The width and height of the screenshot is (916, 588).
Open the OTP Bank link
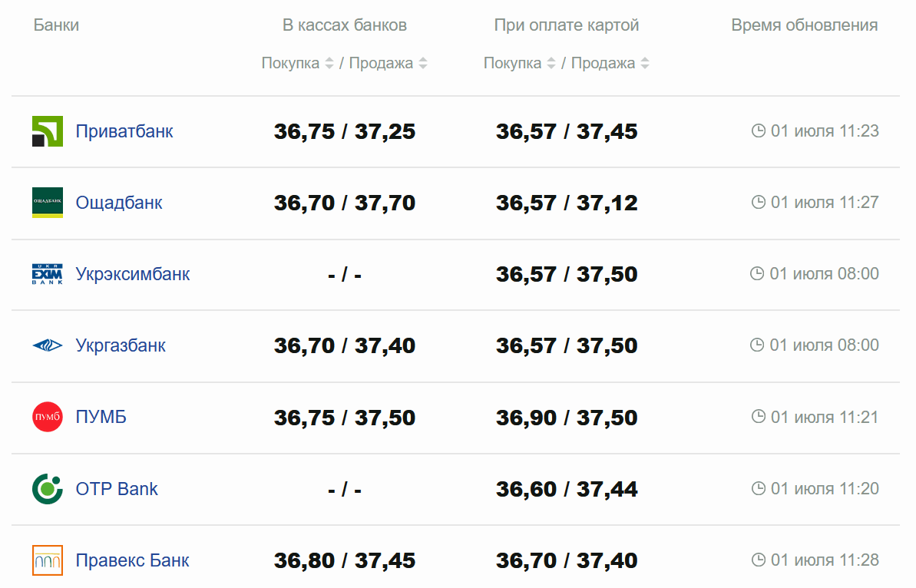tap(117, 489)
